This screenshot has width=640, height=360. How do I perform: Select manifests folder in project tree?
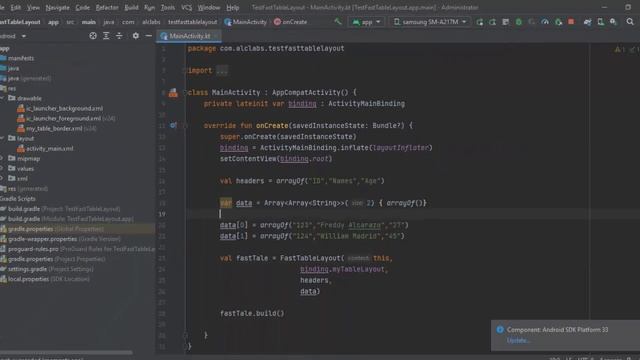pos(17,58)
